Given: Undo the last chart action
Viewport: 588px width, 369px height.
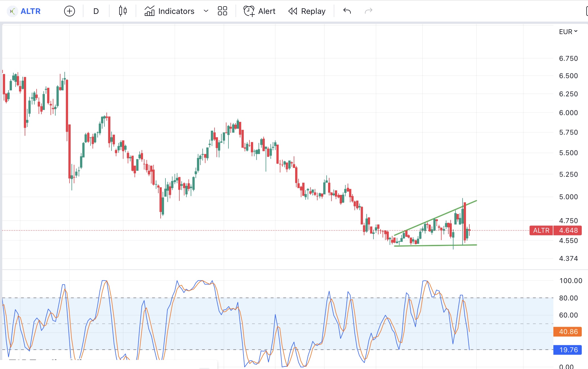Looking at the screenshot, I should pos(347,11).
